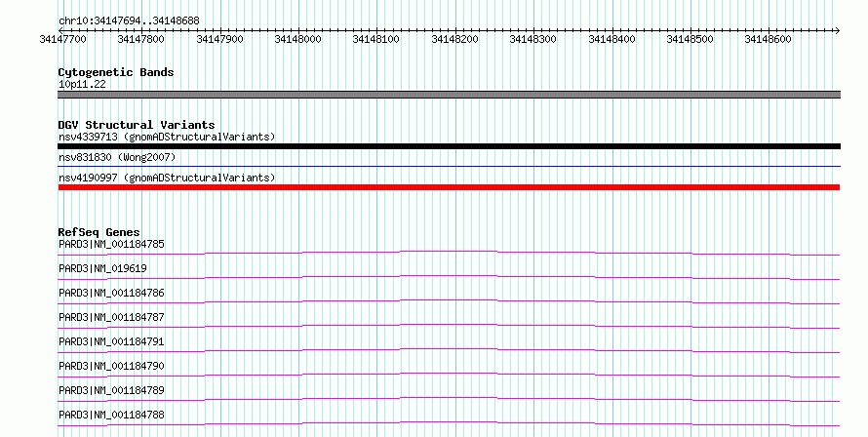
Task: Click the gray 10p11.22 cytoband bar
Action: pos(449,95)
